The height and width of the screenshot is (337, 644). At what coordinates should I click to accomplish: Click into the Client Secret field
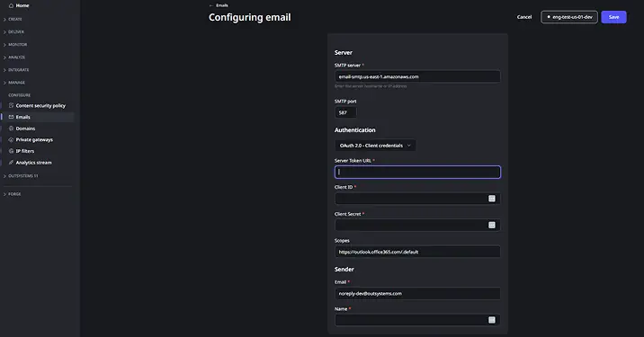(x=417, y=225)
